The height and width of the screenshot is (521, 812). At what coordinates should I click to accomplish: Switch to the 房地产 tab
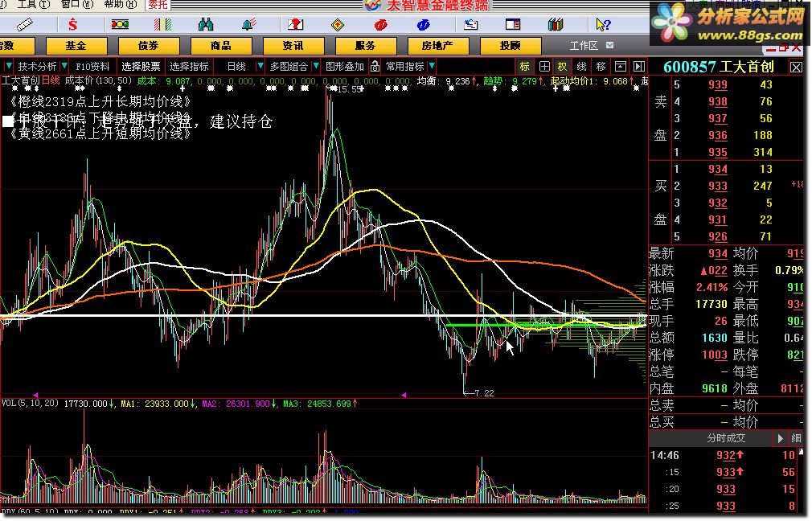coord(437,46)
